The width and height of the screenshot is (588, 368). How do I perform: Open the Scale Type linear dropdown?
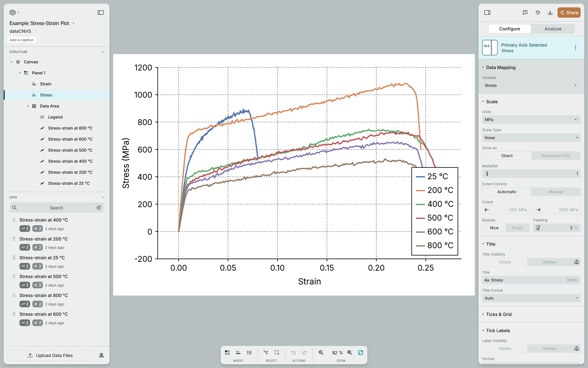coord(531,138)
